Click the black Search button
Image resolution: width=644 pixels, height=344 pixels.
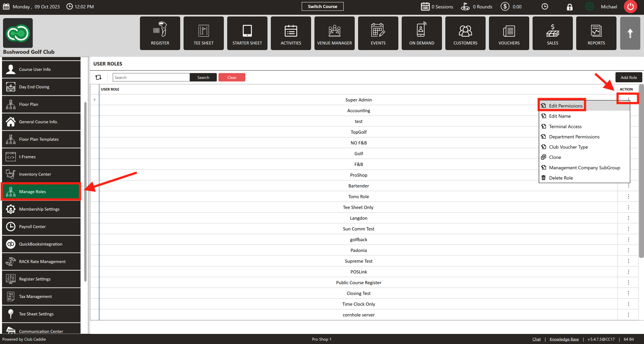click(203, 77)
